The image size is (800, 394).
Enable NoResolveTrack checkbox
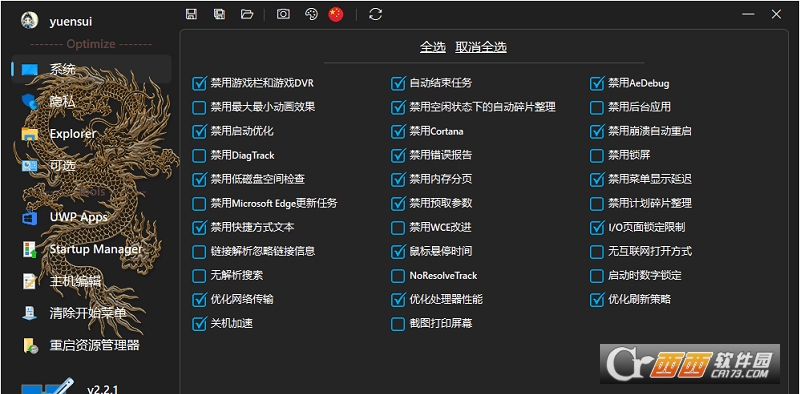(398, 276)
